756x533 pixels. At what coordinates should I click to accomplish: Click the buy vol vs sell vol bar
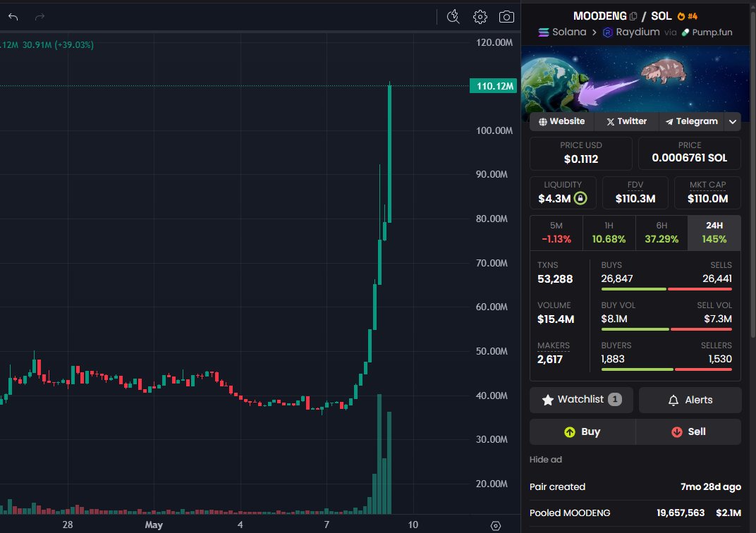coord(666,329)
